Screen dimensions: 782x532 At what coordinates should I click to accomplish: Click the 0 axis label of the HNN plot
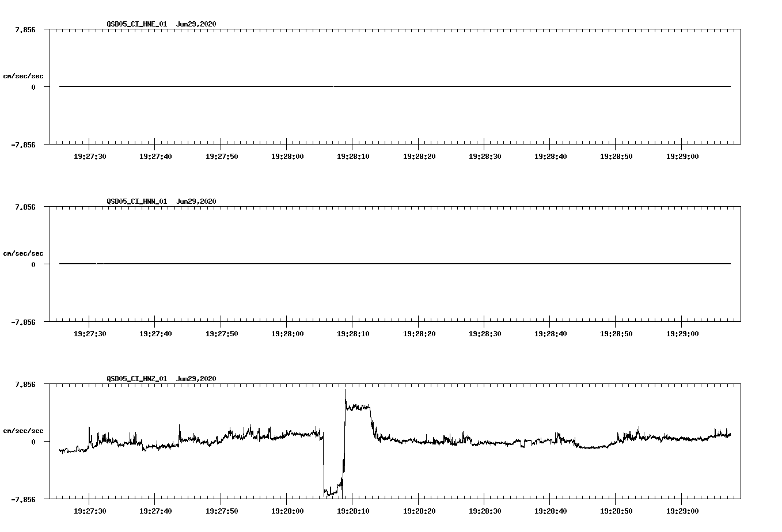pyautogui.click(x=33, y=264)
